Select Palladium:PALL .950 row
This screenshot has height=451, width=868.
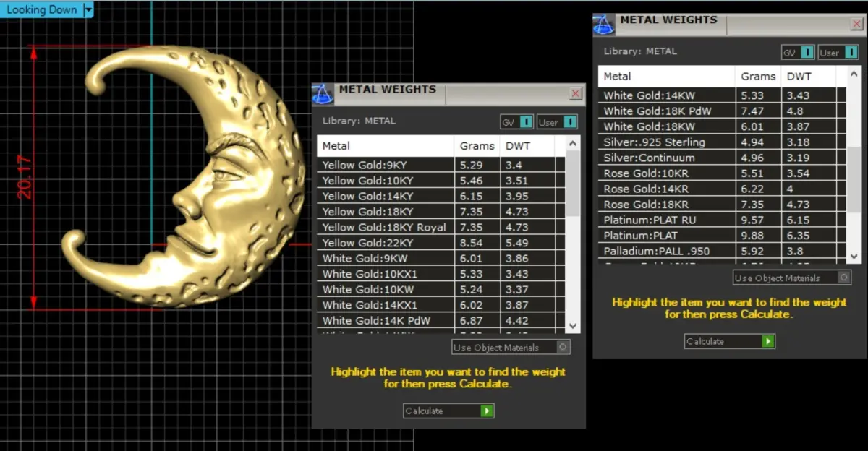pos(723,251)
